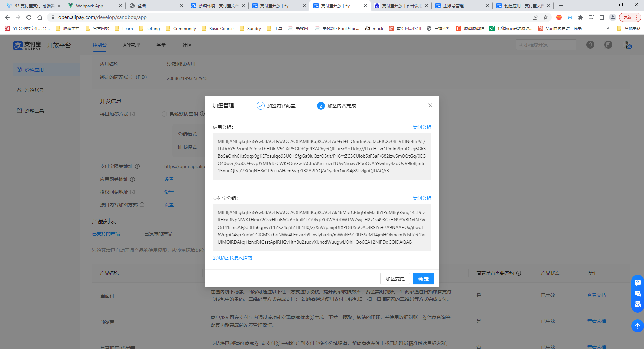Open the API管理 navigation tab
Screen dimensions: 644x349
click(x=131, y=45)
